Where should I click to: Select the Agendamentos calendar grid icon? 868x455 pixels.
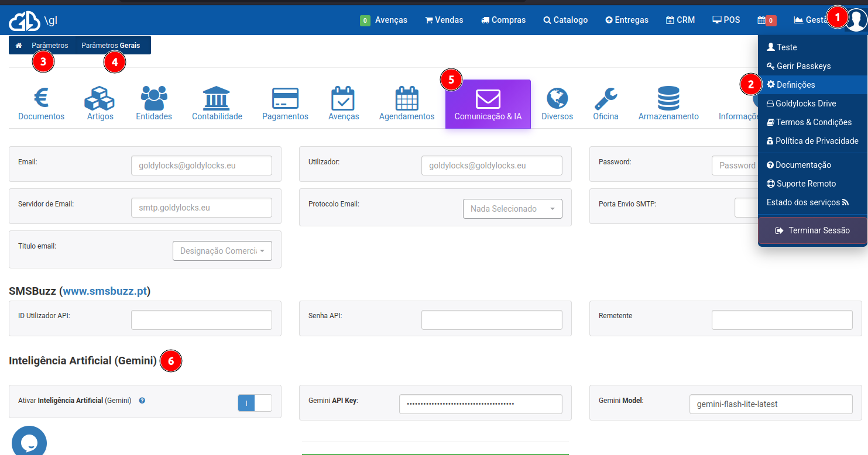[x=407, y=98]
